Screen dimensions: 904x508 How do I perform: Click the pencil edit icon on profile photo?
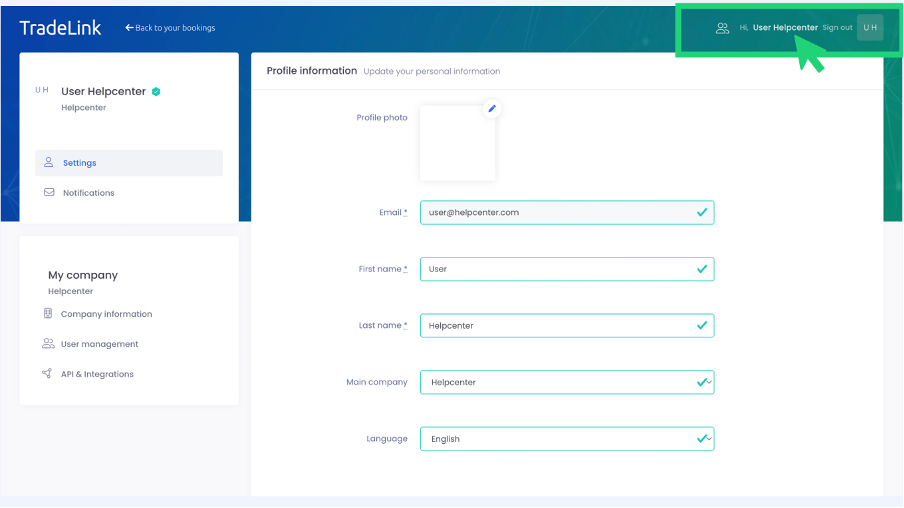coord(491,108)
